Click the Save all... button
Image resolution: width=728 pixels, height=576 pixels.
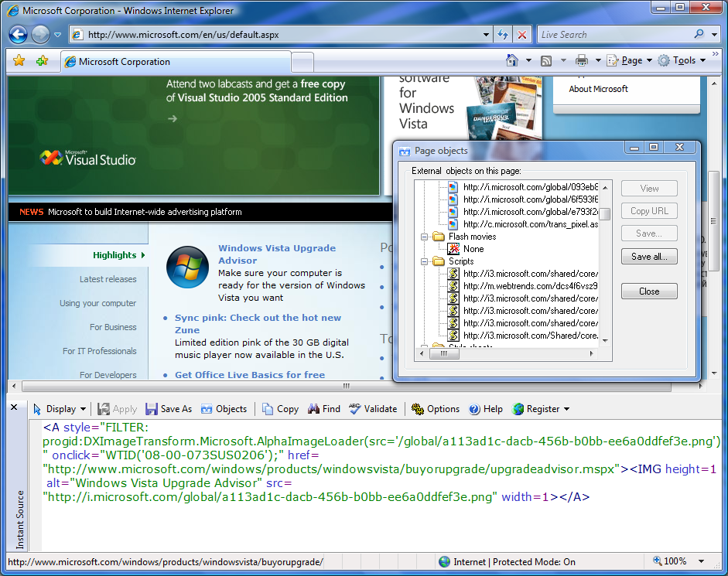648,257
